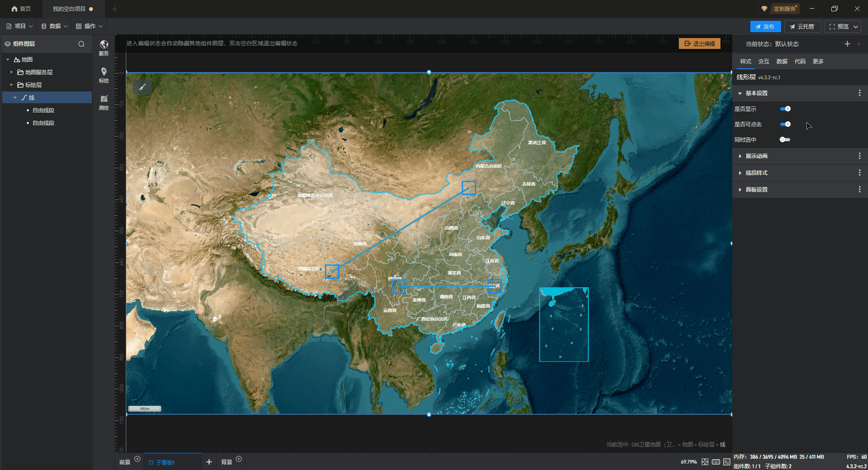The image size is (868, 470).
Task: Open the 标绘 marker tool
Action: point(104,75)
